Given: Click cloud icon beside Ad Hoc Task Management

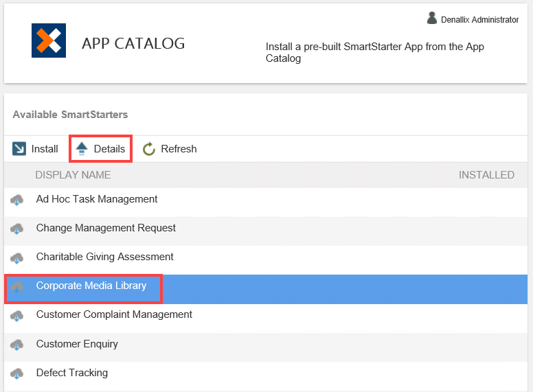Looking at the screenshot, I should point(17,200).
